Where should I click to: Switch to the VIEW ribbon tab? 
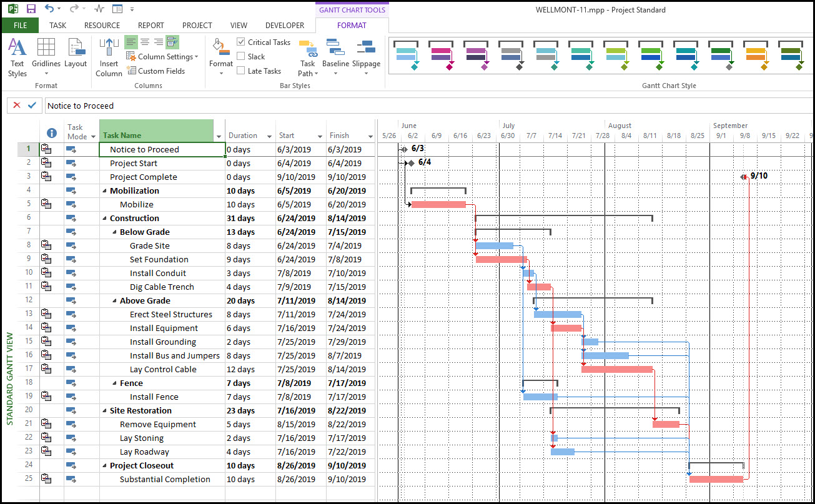click(x=239, y=25)
